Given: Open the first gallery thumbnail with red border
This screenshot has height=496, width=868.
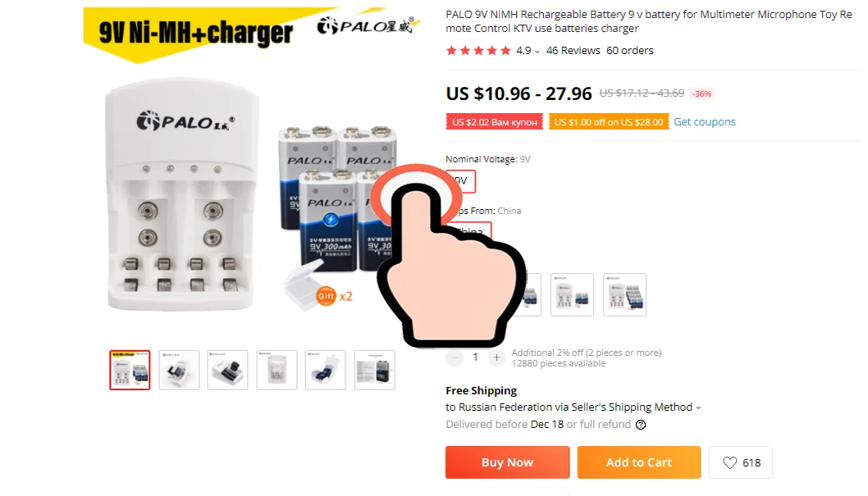Looking at the screenshot, I should [x=130, y=370].
